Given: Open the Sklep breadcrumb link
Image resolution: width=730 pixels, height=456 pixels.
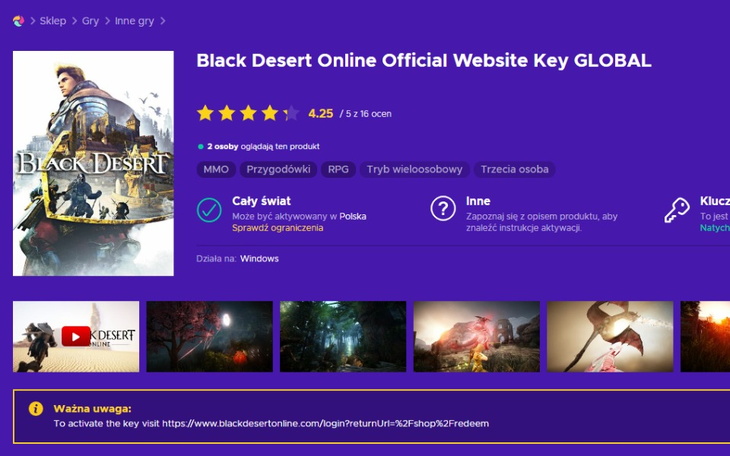Looking at the screenshot, I should click(x=53, y=21).
